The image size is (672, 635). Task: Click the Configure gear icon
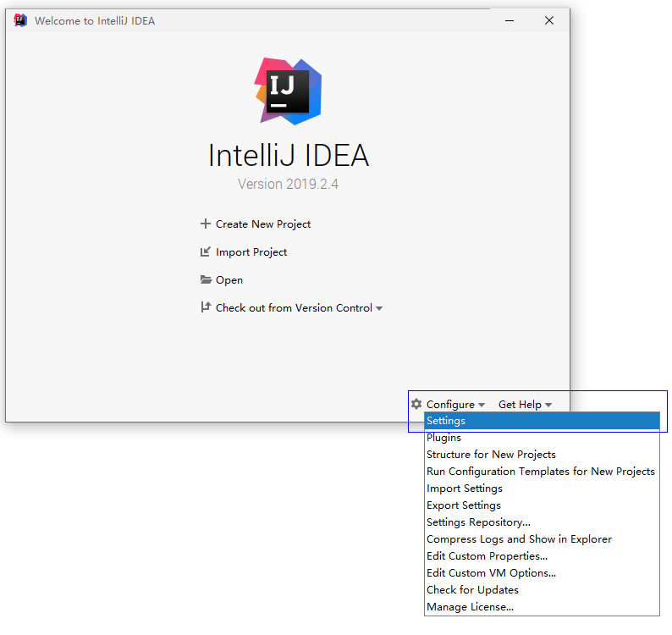point(416,404)
